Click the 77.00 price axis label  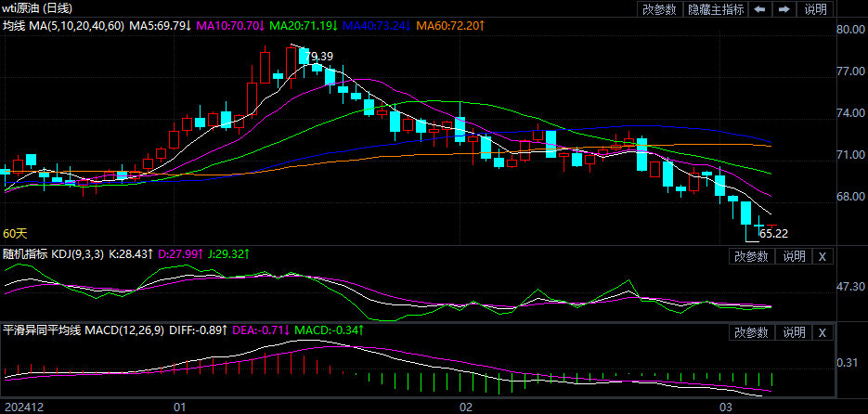point(851,71)
